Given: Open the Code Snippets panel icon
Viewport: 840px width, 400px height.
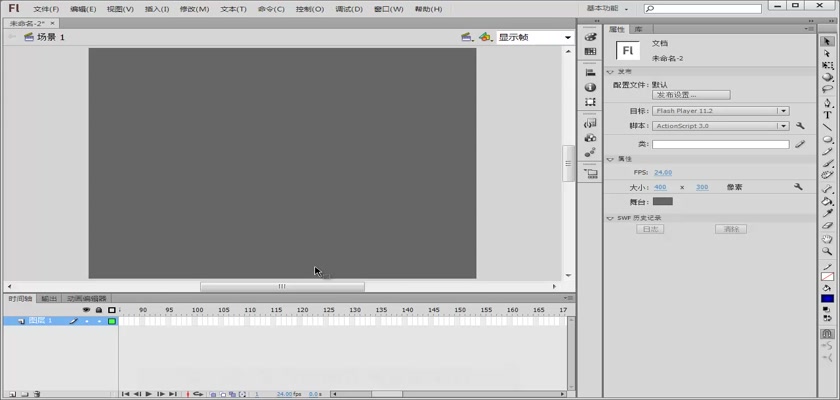Looking at the screenshot, I should coord(590,123).
